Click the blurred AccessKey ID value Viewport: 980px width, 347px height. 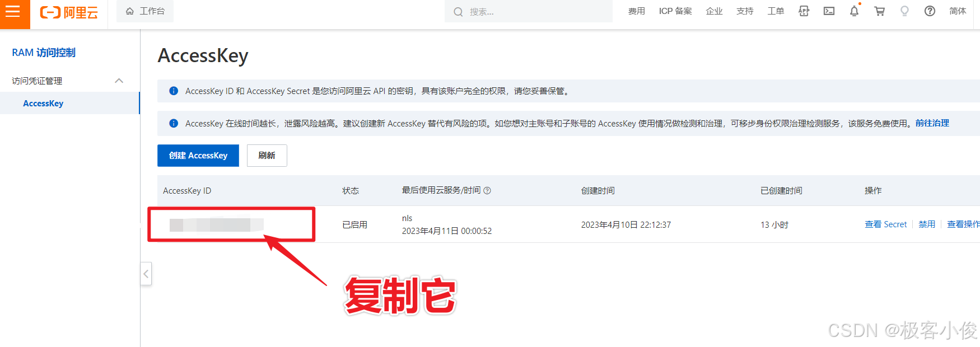pos(216,225)
